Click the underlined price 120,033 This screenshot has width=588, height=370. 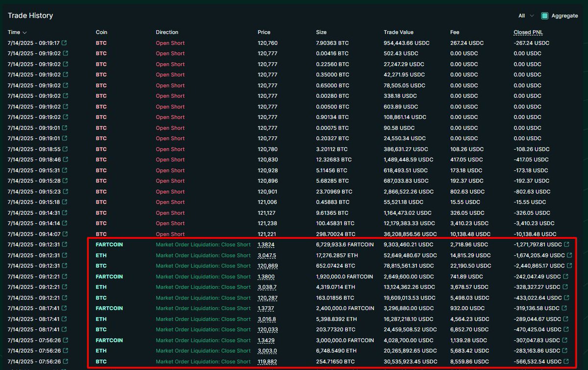tap(268, 329)
